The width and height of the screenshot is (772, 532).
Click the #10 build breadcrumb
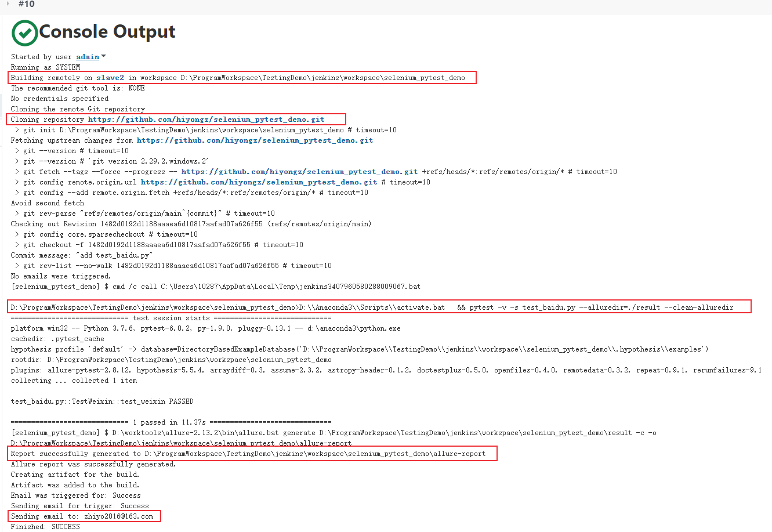27,4
